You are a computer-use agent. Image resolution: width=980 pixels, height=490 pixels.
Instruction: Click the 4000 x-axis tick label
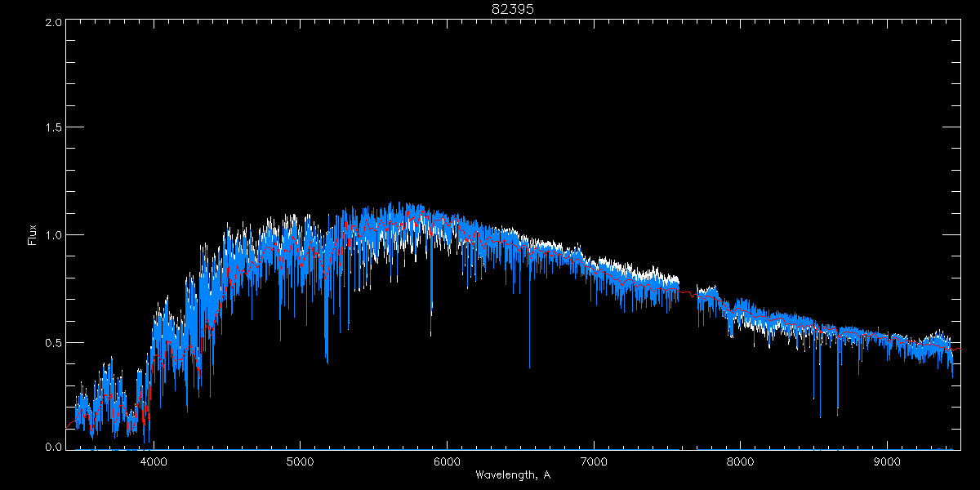[x=154, y=461]
